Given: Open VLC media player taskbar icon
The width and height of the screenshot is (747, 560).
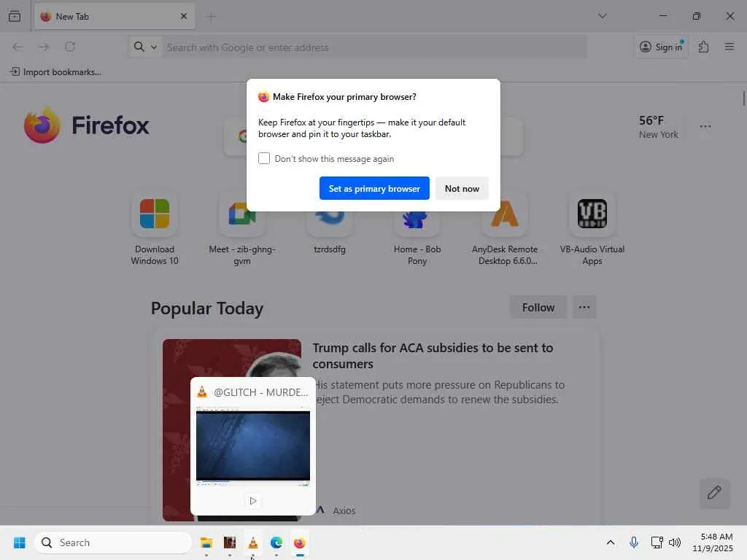Looking at the screenshot, I should (x=253, y=542).
